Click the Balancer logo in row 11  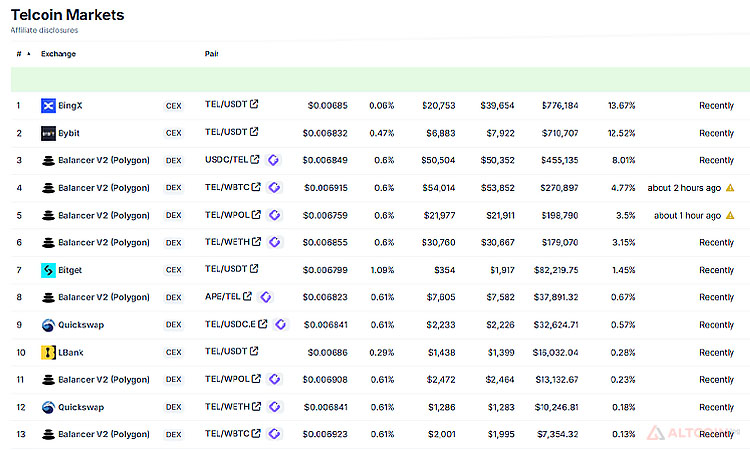[48, 380]
